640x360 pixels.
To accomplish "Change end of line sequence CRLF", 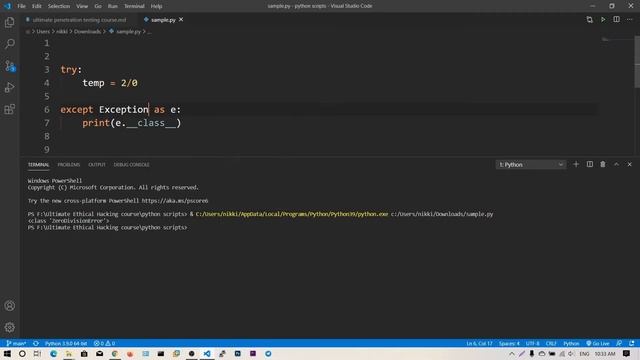I will (x=551, y=343).
